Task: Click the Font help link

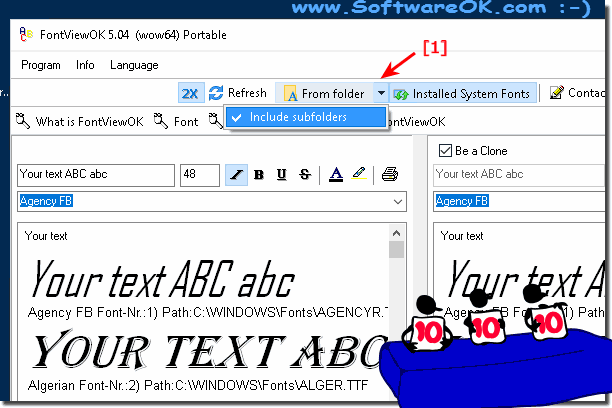Action: tap(186, 122)
